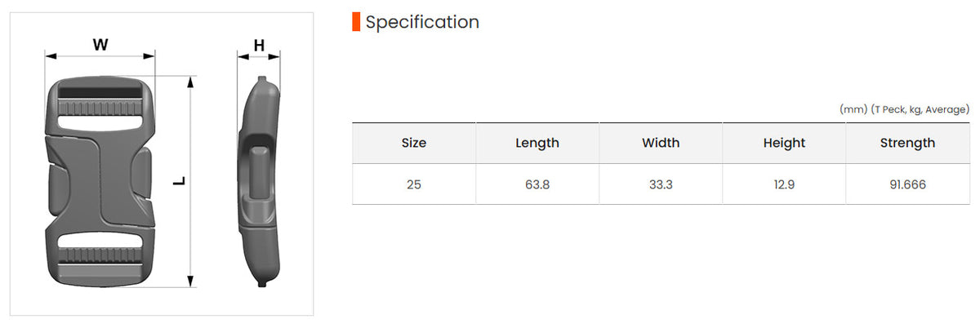Select the Specification heading text
The height and width of the screenshot is (328, 980).
[422, 22]
